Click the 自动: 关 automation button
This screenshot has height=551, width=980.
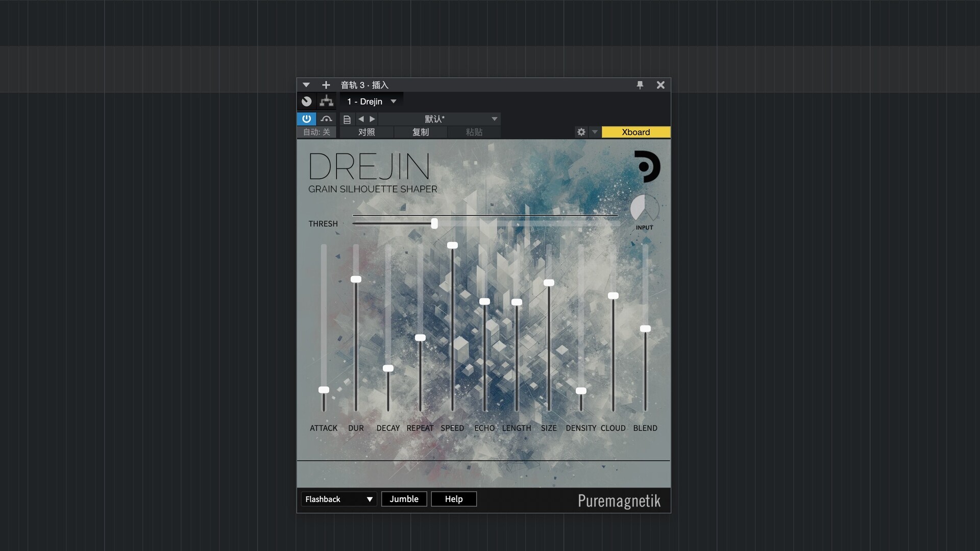click(316, 132)
